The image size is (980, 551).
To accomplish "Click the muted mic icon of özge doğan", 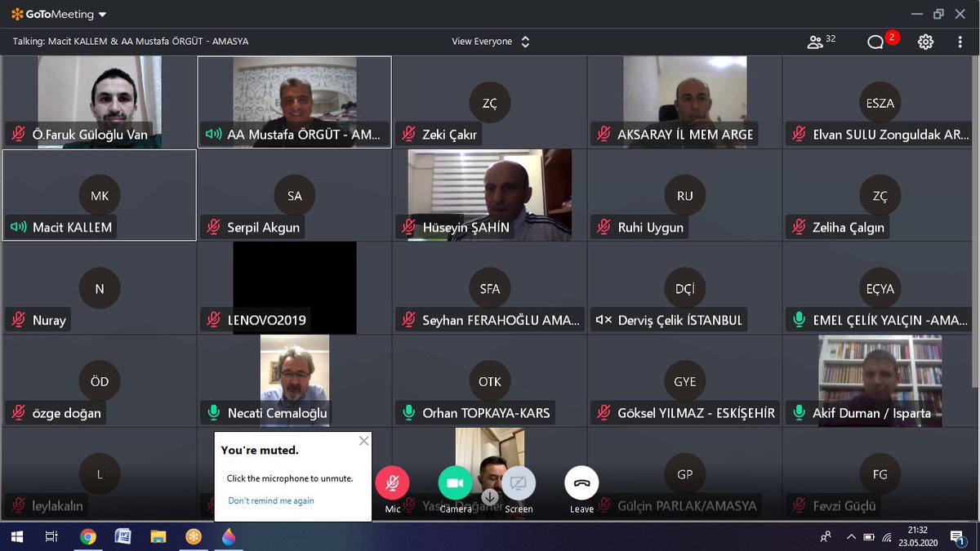I will [19, 413].
